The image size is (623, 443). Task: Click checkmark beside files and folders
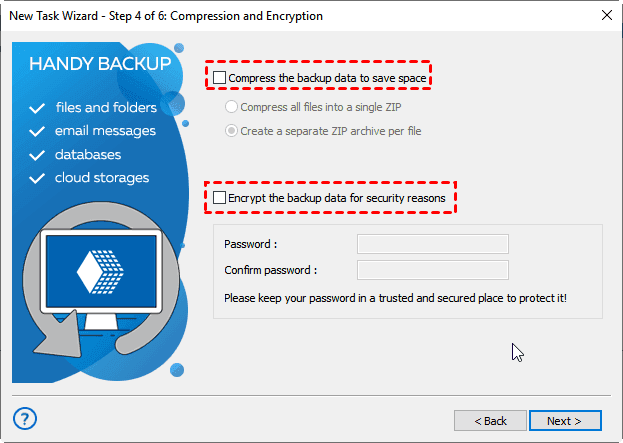38,107
